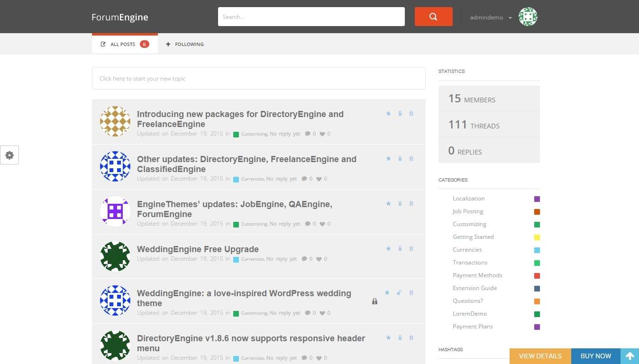Open the settings gear panel
639x364 pixels.
(x=9, y=155)
